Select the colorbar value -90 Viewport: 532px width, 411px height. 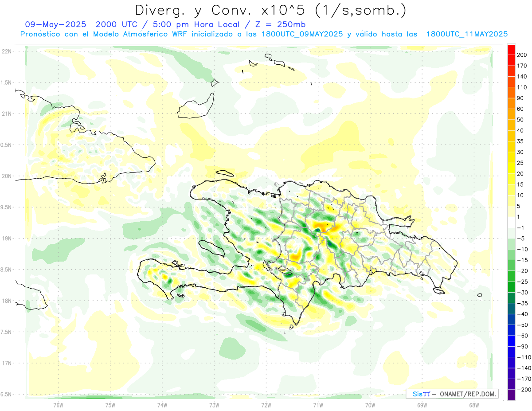click(x=523, y=346)
